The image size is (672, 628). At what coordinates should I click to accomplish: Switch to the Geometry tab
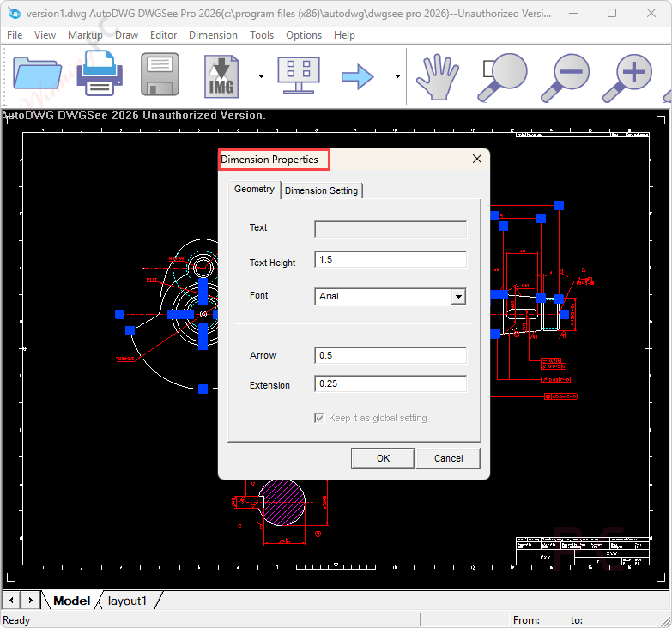click(x=254, y=190)
